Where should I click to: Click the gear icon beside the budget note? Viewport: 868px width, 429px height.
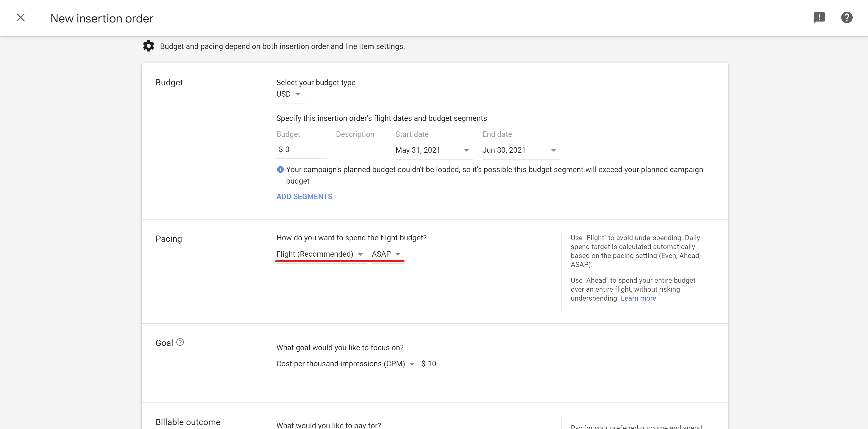(x=149, y=46)
